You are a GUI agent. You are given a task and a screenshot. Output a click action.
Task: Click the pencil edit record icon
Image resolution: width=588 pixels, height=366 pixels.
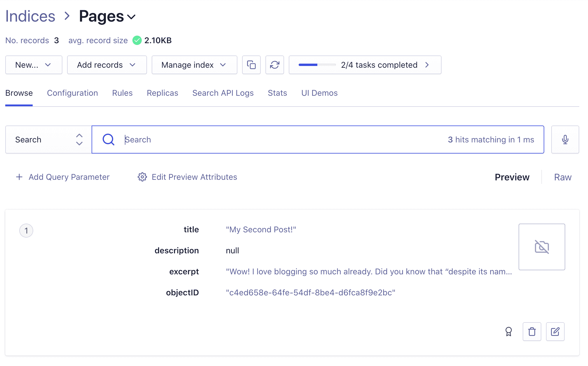coord(555,332)
